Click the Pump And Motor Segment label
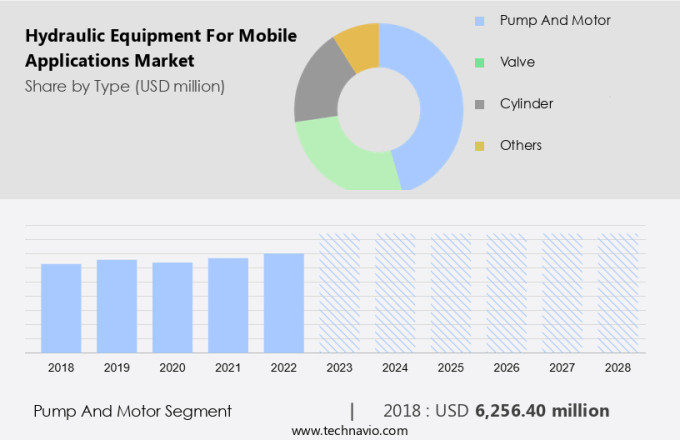The height and width of the screenshot is (440, 680). click(x=132, y=411)
